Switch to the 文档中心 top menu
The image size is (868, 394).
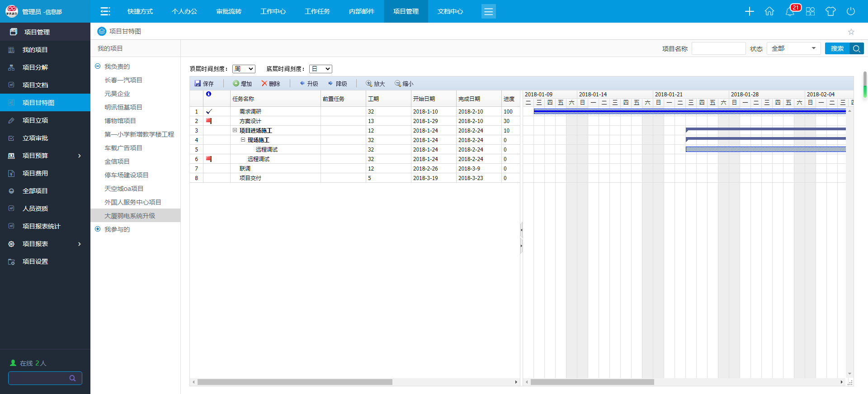coord(450,11)
